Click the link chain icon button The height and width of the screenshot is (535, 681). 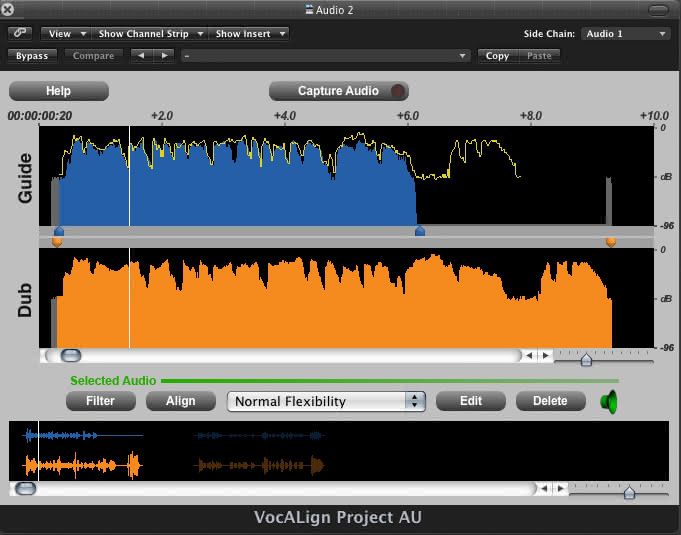tap(20, 33)
